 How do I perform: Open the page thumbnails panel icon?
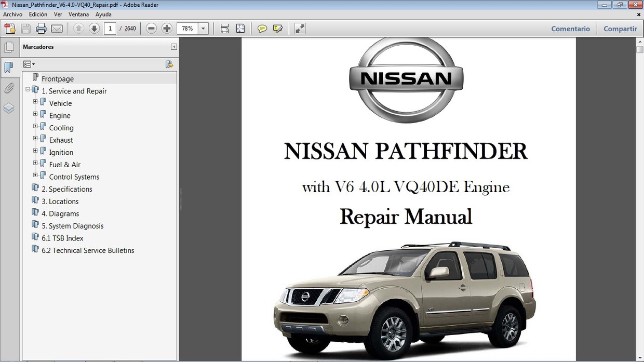(x=9, y=48)
